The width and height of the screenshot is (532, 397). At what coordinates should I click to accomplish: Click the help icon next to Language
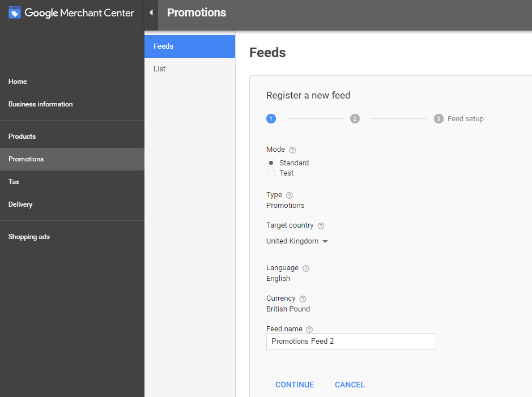coord(306,268)
